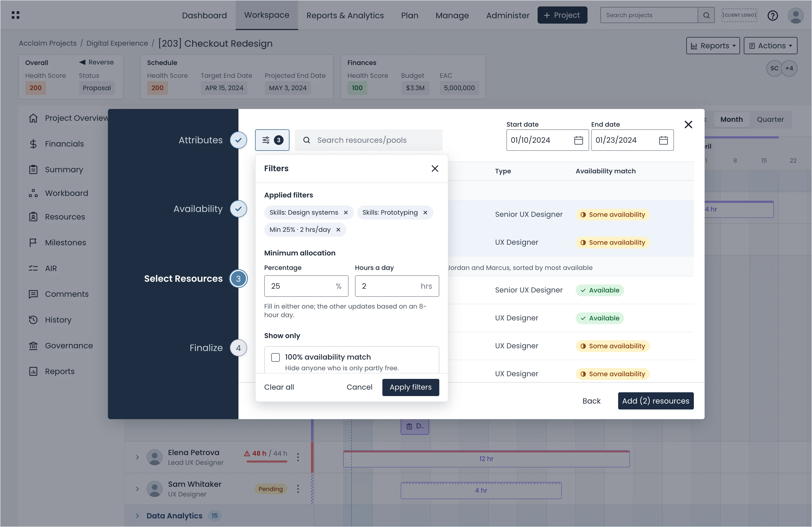Remove the Min 25% · 2 hrs/day chip
812x527 pixels.
338,230
